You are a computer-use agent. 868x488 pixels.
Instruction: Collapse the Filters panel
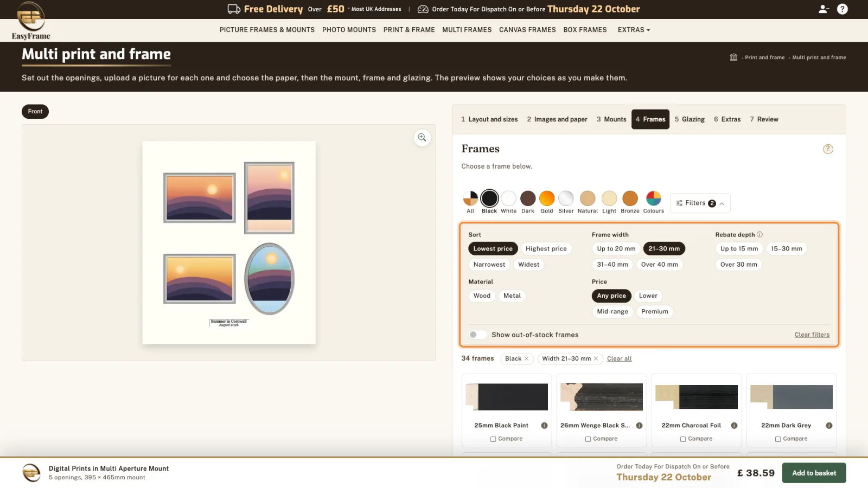700,203
